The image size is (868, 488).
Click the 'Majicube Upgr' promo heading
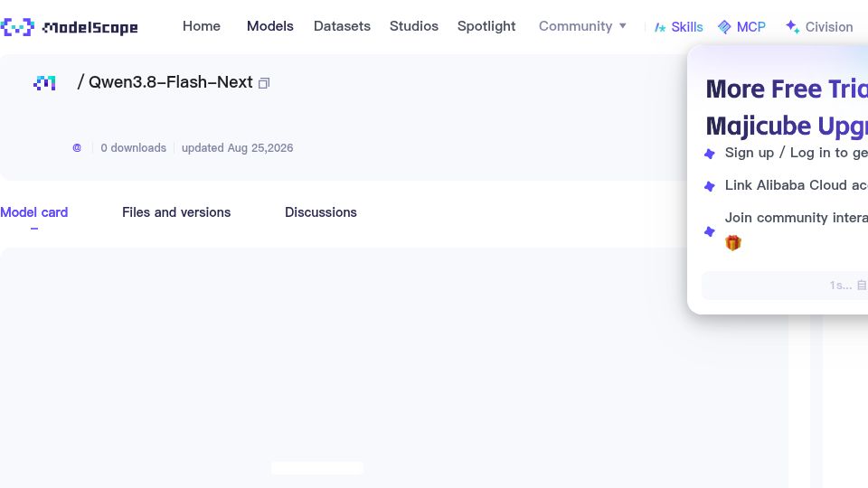click(787, 127)
